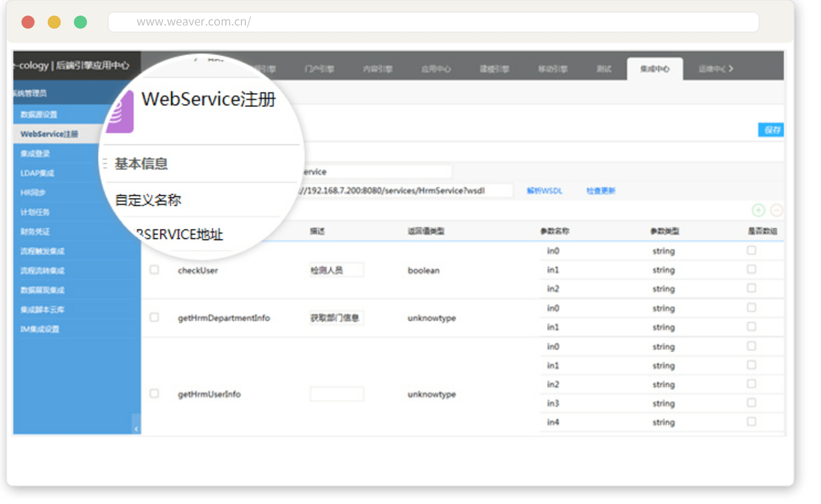Click the orange minus remove-row icon

[776, 211]
